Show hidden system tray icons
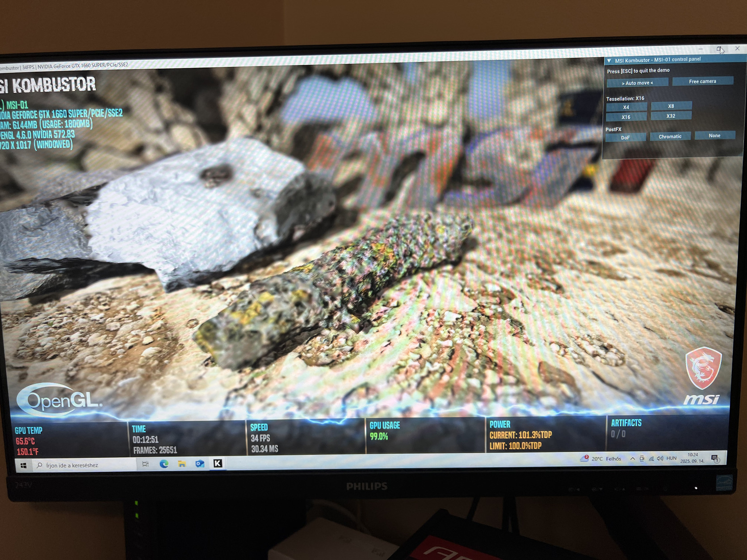The width and height of the screenshot is (747, 560). [x=633, y=459]
